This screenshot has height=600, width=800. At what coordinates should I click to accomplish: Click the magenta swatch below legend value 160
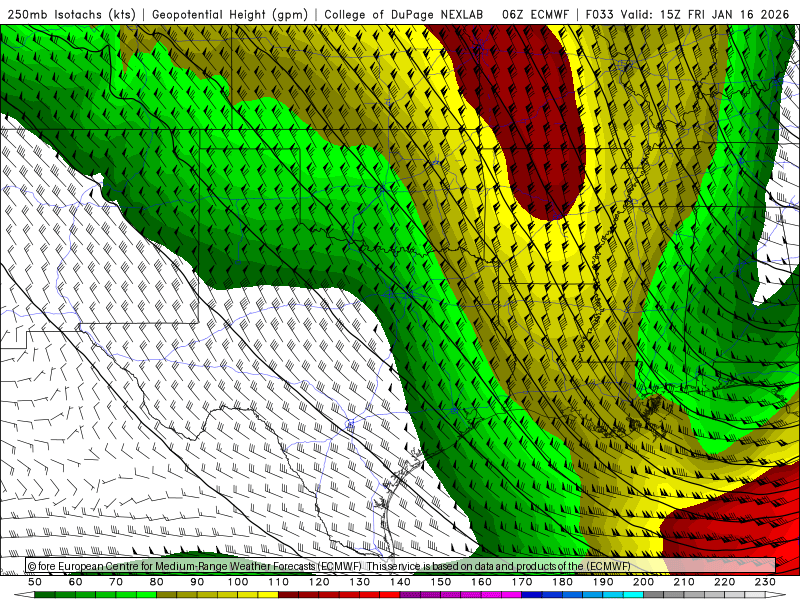tap(491, 595)
